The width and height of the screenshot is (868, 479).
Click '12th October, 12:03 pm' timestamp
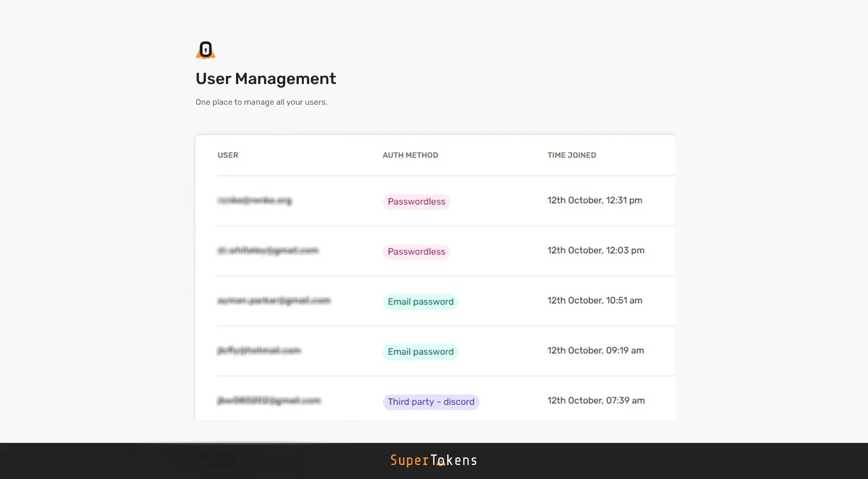click(x=596, y=250)
